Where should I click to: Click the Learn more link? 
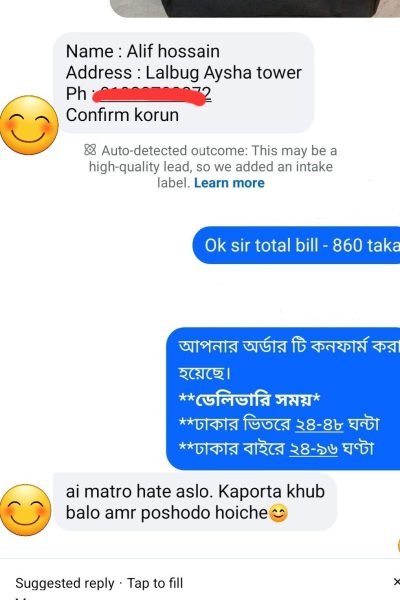[x=229, y=183]
